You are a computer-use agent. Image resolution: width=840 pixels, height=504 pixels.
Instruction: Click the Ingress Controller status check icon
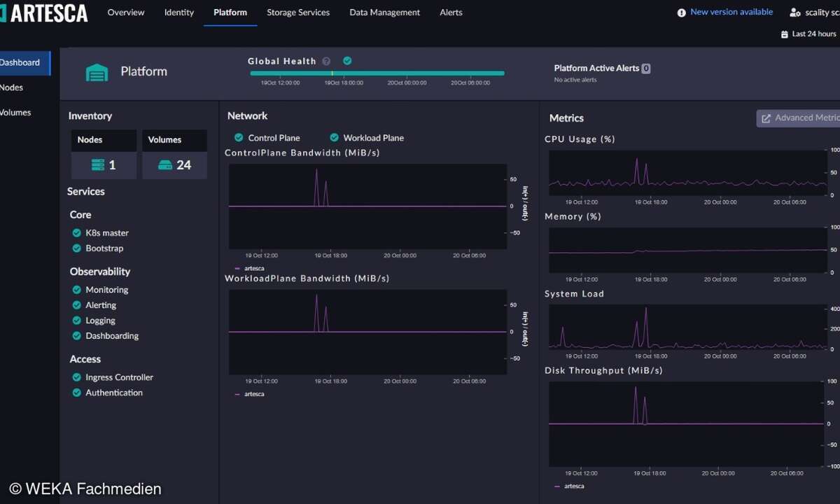(x=77, y=377)
